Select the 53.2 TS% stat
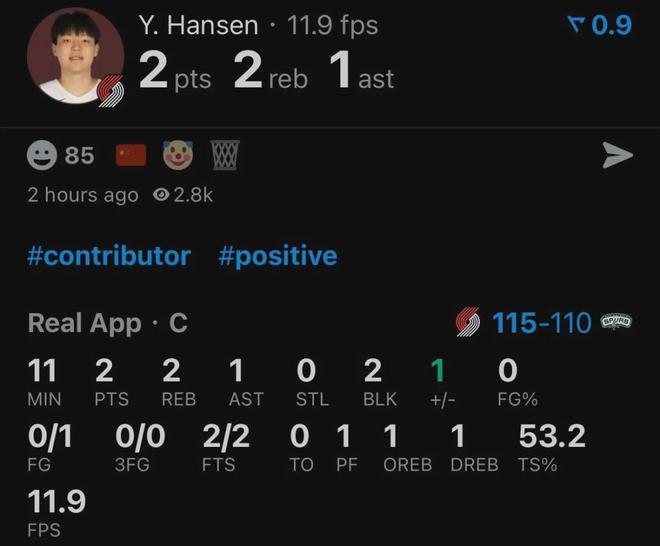The image size is (660, 546). pyautogui.click(x=551, y=437)
